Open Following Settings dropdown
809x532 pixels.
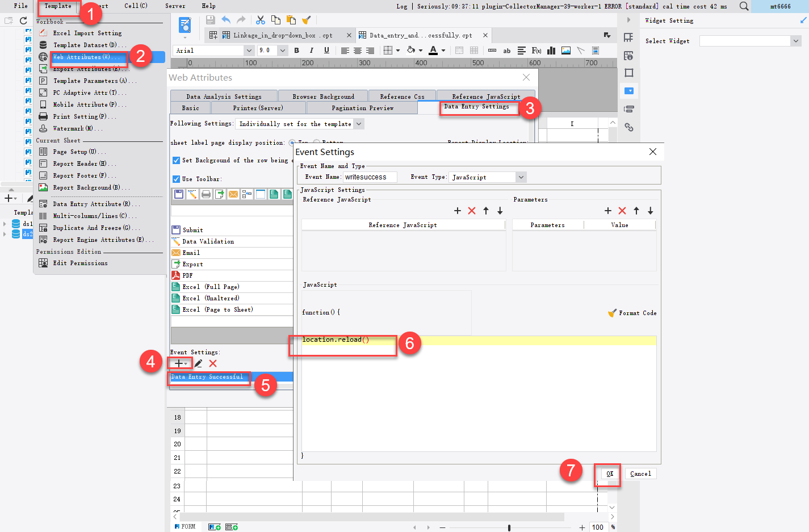[x=358, y=124]
